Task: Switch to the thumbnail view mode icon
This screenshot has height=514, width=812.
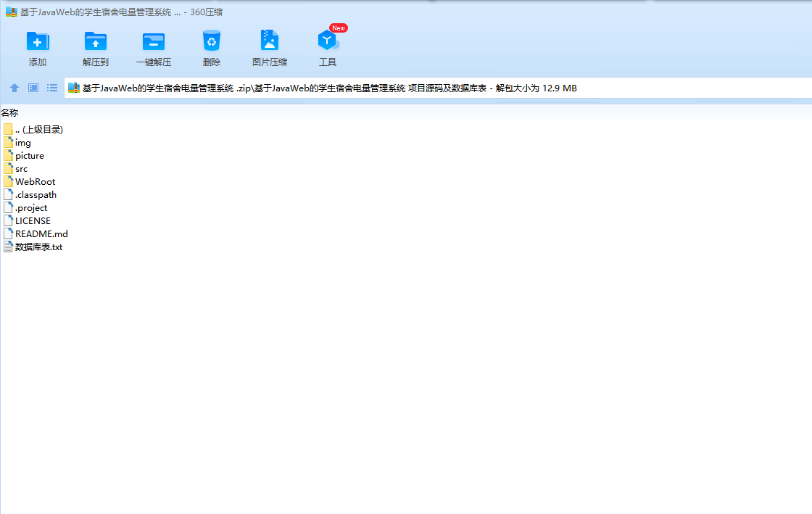Action: 33,88
